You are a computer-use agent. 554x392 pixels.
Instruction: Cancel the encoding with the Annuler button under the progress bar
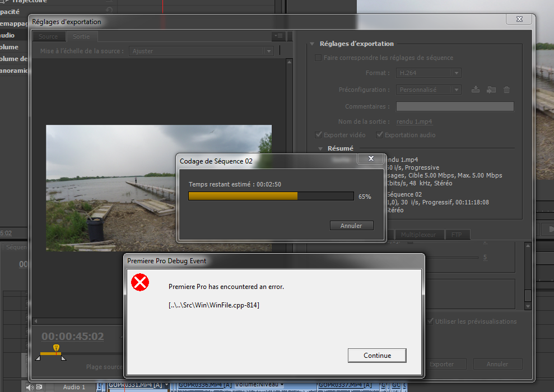pyautogui.click(x=352, y=226)
